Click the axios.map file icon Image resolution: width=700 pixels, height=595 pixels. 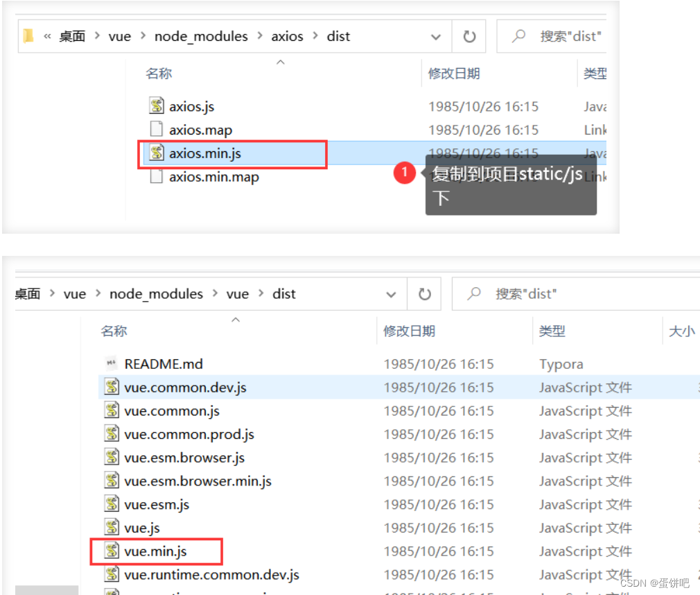pos(157,130)
